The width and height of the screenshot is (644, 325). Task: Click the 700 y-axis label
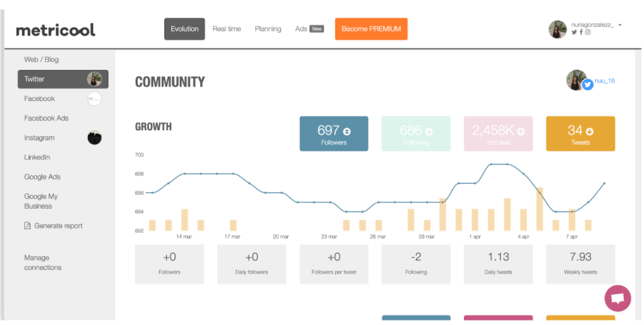click(x=139, y=155)
